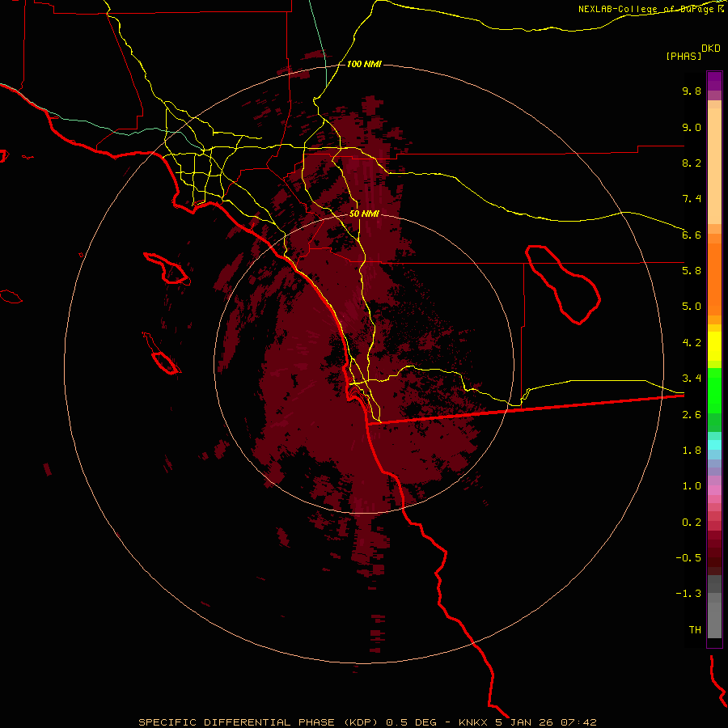This screenshot has height=728, width=728.
Task: Click the 5.0 scale value
Action: (x=692, y=307)
